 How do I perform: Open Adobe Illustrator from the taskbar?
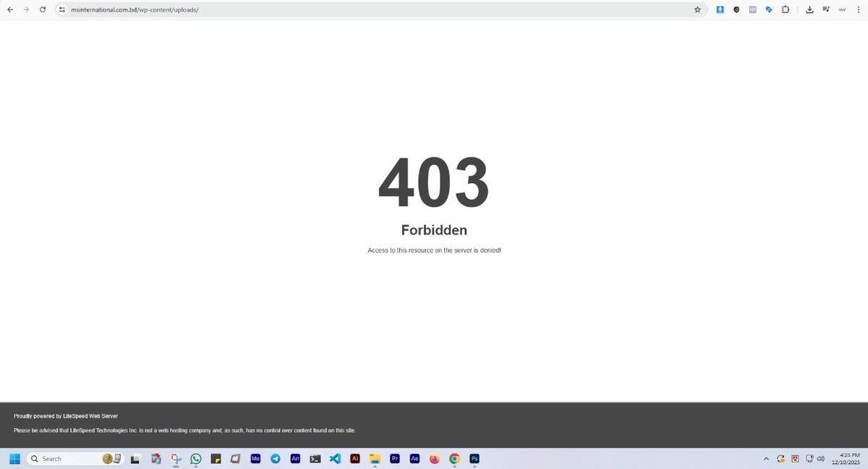point(354,458)
